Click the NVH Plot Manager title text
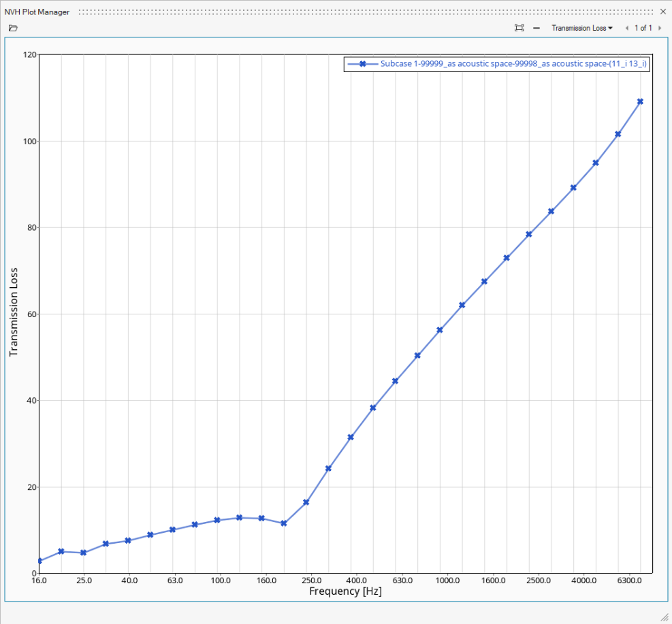This screenshot has height=624, width=672. tap(37, 12)
